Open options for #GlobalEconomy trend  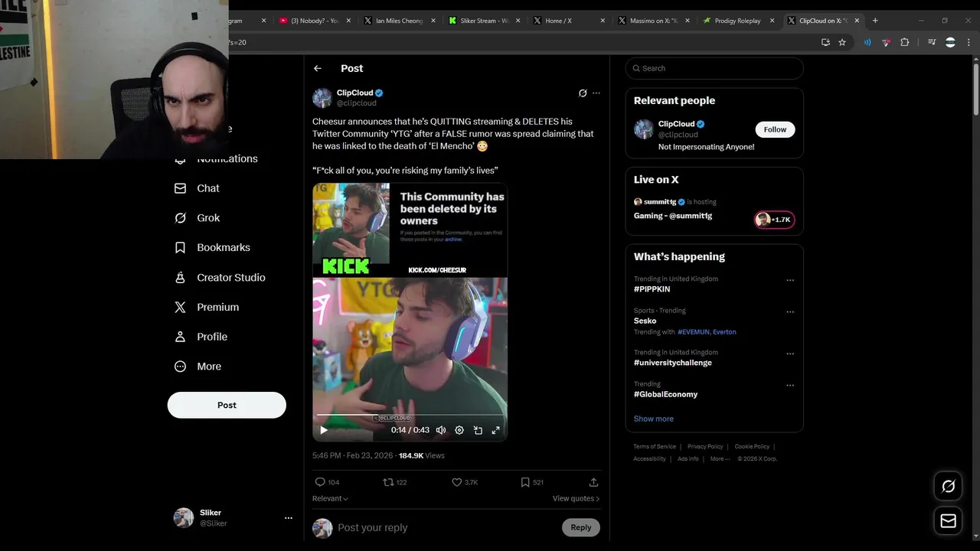coord(790,385)
